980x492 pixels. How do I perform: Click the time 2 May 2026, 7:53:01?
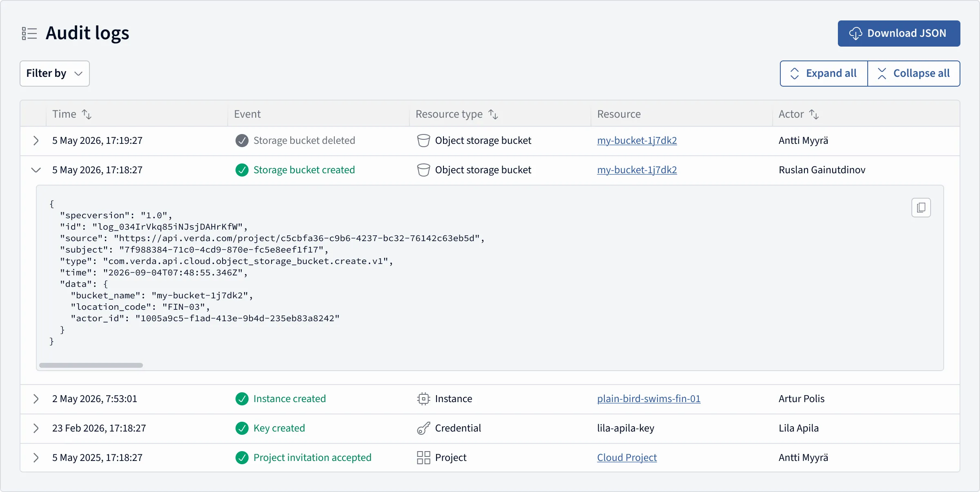click(95, 399)
